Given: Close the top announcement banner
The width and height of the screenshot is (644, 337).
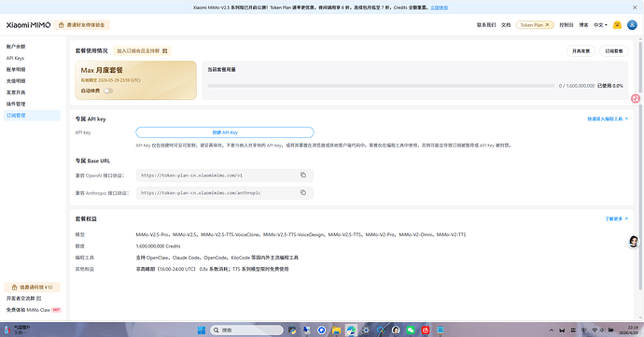Looking at the screenshot, I should 635,7.
